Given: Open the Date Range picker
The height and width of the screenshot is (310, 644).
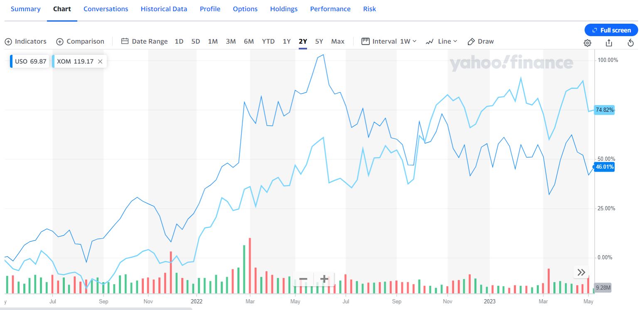Looking at the screenshot, I should pyautogui.click(x=145, y=42).
